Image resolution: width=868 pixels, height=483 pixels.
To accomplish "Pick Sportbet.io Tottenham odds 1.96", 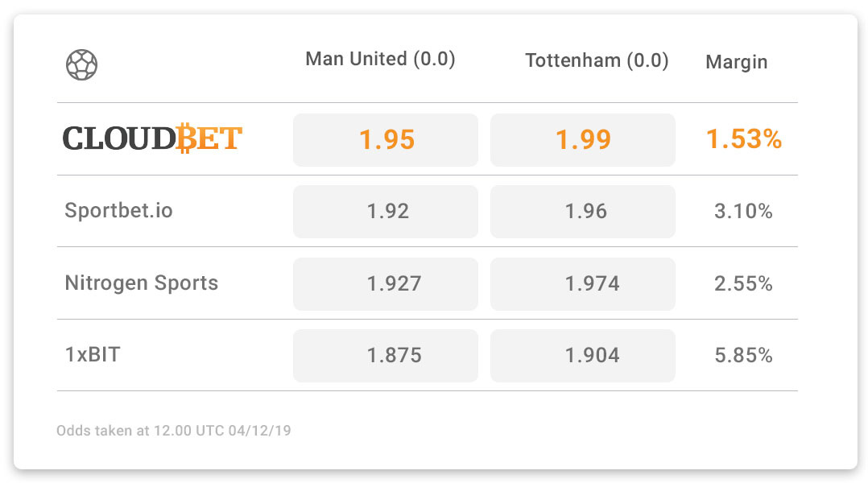I will coord(583,212).
